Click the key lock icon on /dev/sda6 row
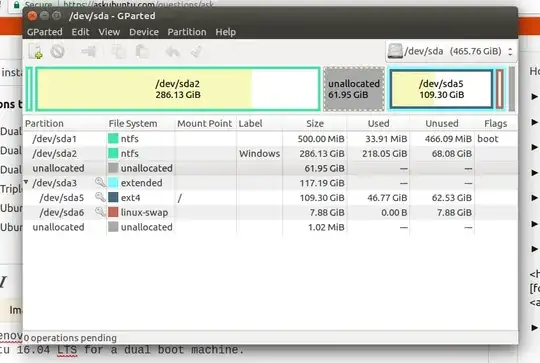The width and height of the screenshot is (540, 363). click(100, 212)
